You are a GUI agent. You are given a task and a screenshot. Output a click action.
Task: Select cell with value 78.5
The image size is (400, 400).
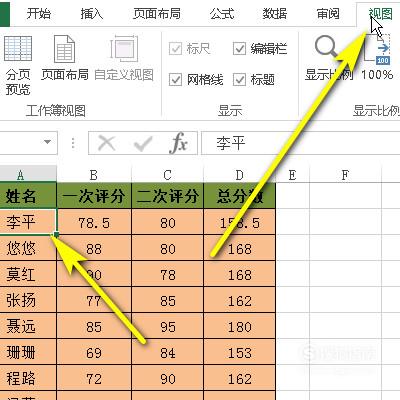pos(94,222)
